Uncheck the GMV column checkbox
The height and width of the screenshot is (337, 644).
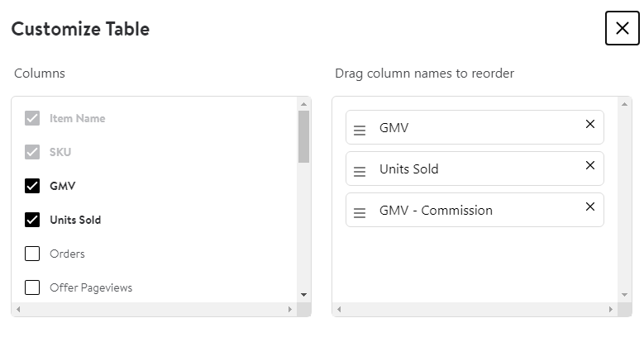(32, 186)
